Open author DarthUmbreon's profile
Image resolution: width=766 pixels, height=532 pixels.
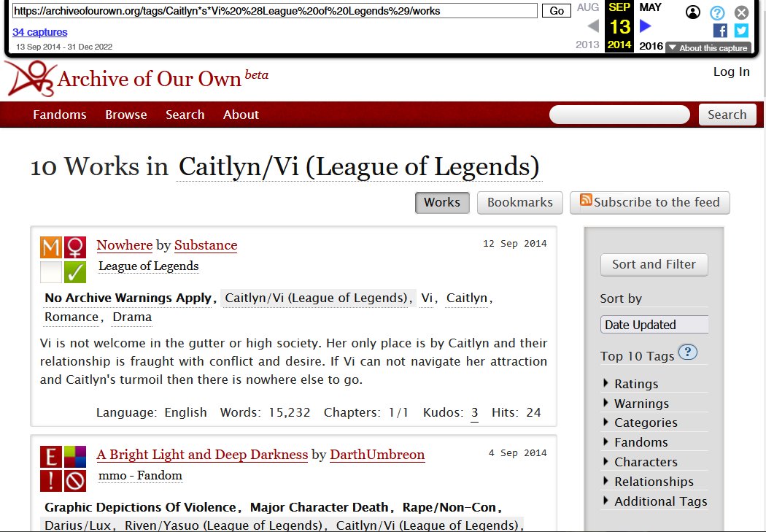[377, 455]
